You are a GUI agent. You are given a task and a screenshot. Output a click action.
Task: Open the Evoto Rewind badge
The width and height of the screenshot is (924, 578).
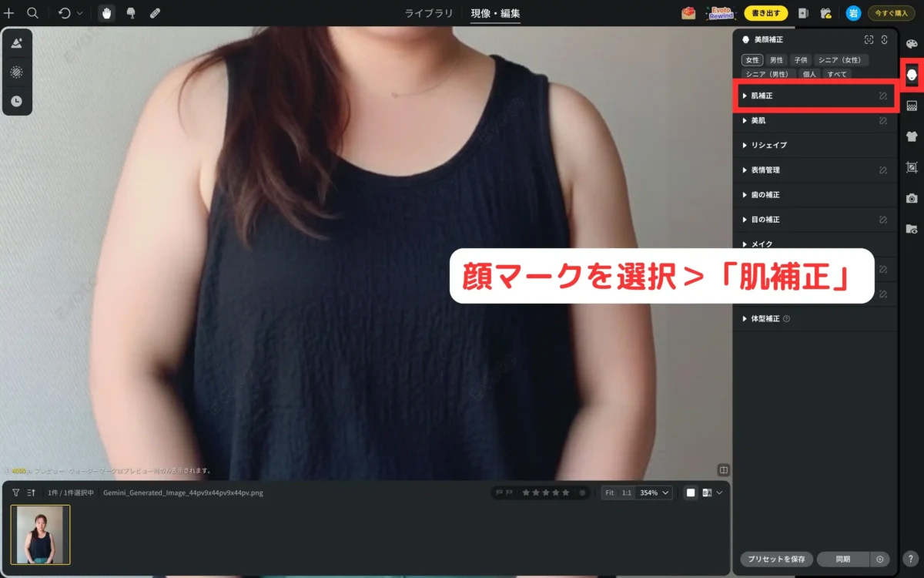721,13
